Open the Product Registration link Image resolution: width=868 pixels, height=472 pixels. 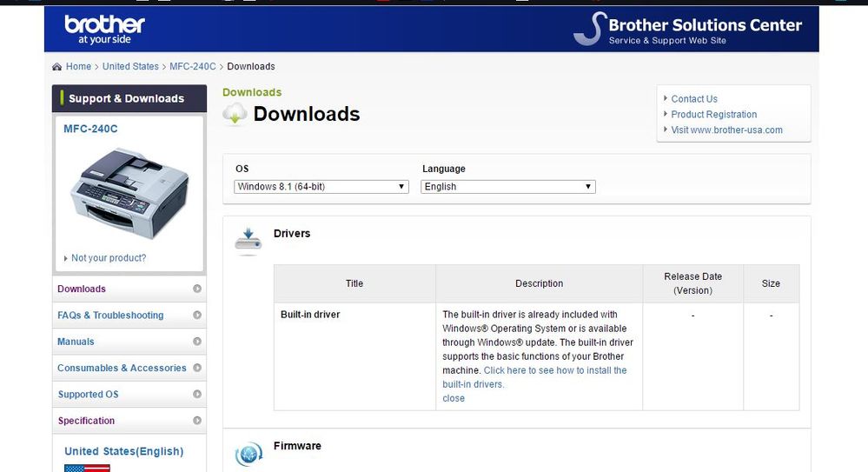713,115
